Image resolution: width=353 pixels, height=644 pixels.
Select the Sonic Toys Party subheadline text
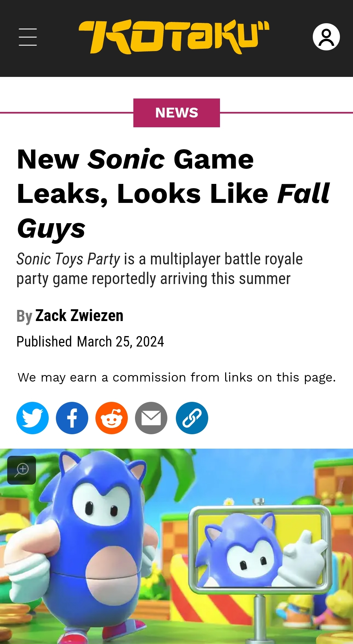pyautogui.click(x=160, y=269)
